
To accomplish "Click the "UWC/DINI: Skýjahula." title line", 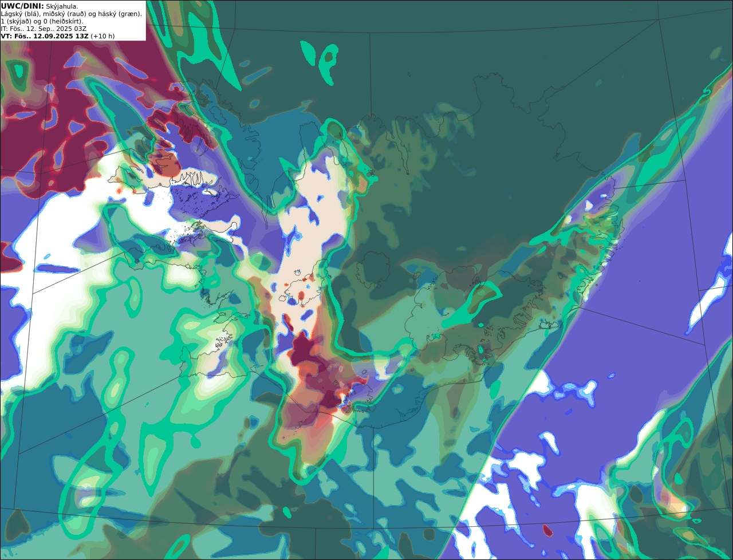I will pos(40,6).
